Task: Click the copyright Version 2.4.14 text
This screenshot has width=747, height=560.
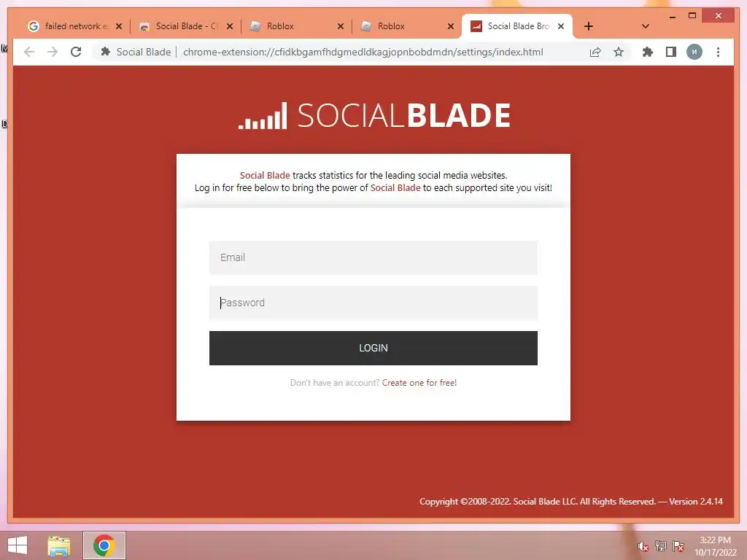Action: tap(570, 502)
